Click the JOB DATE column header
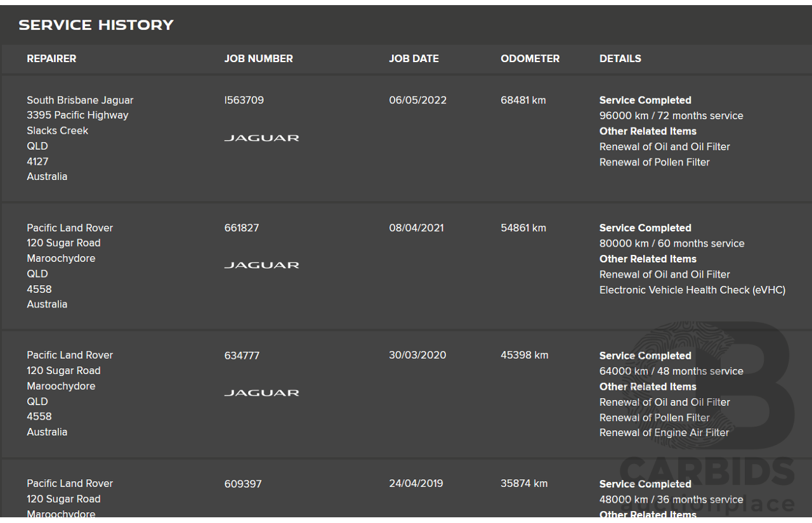Image resolution: width=812 pixels, height=523 pixels. (414, 58)
